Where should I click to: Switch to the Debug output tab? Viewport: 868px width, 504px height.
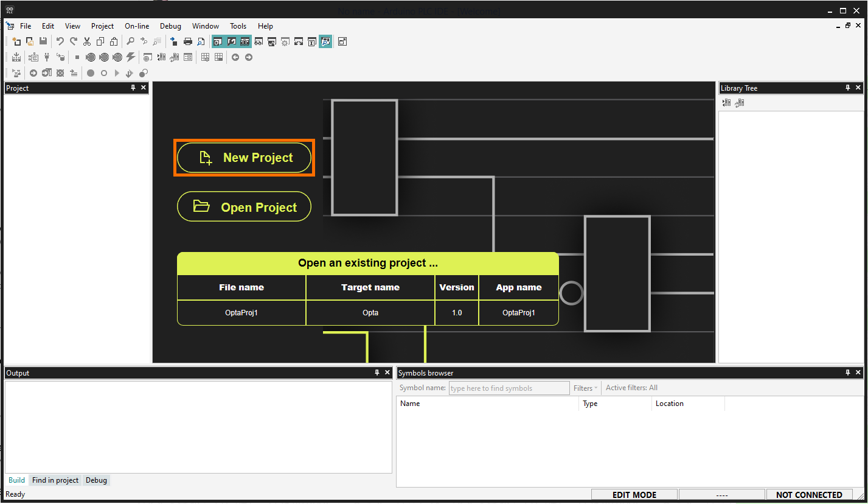pyautogui.click(x=96, y=480)
